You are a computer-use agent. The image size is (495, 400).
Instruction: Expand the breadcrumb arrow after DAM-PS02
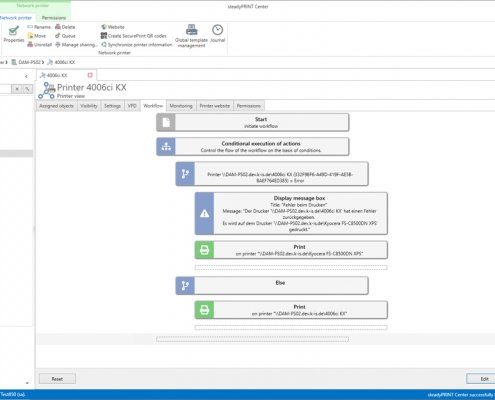click(x=43, y=62)
